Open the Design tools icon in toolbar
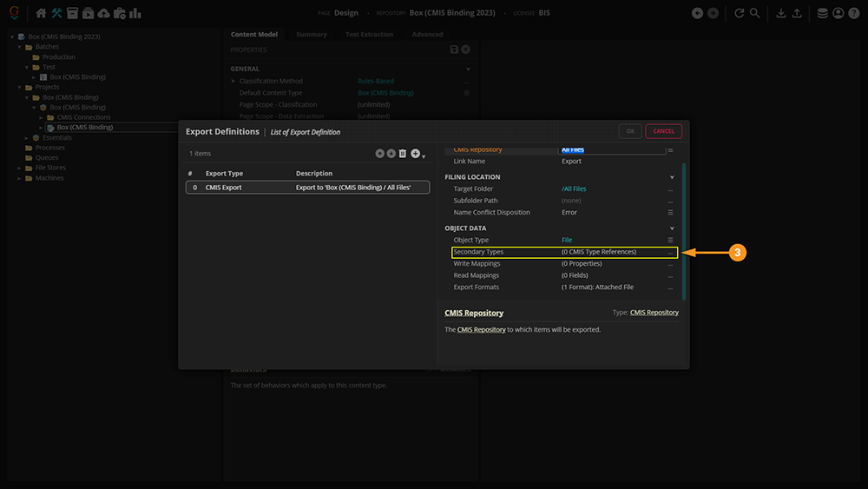Viewport: 868px width, 489px height. (56, 13)
